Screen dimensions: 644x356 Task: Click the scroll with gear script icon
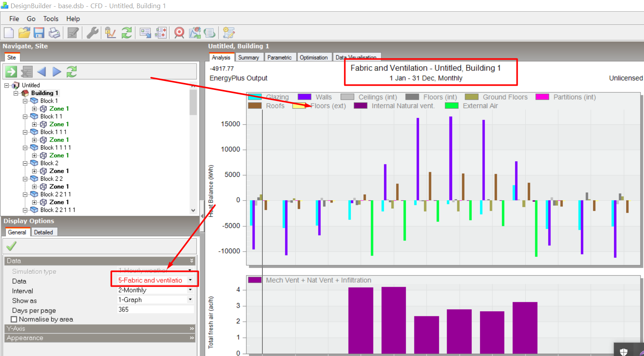(229, 33)
